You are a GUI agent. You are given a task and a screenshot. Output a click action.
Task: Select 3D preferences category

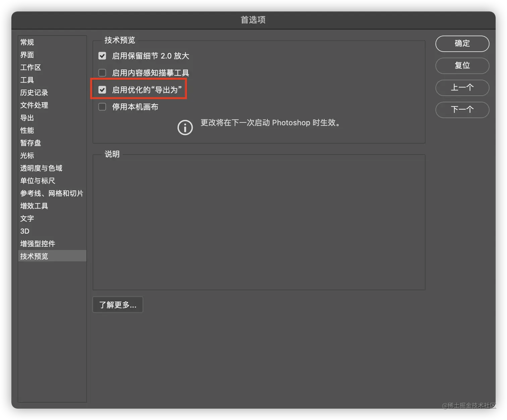pyautogui.click(x=52, y=231)
